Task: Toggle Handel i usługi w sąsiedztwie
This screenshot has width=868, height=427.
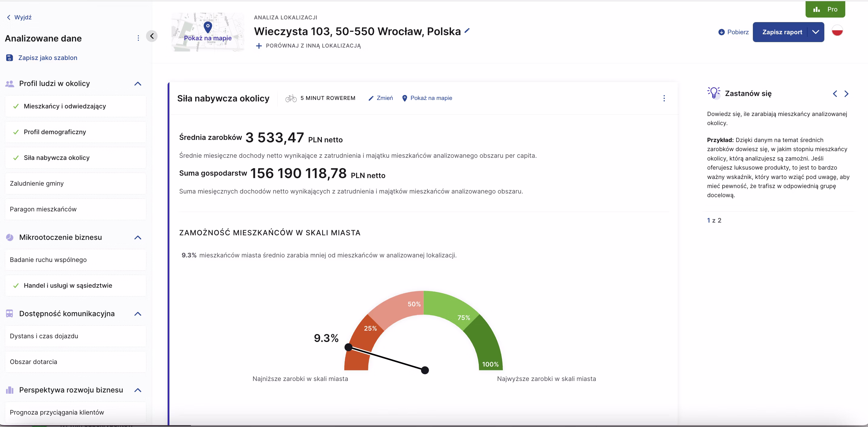Action: (68, 286)
